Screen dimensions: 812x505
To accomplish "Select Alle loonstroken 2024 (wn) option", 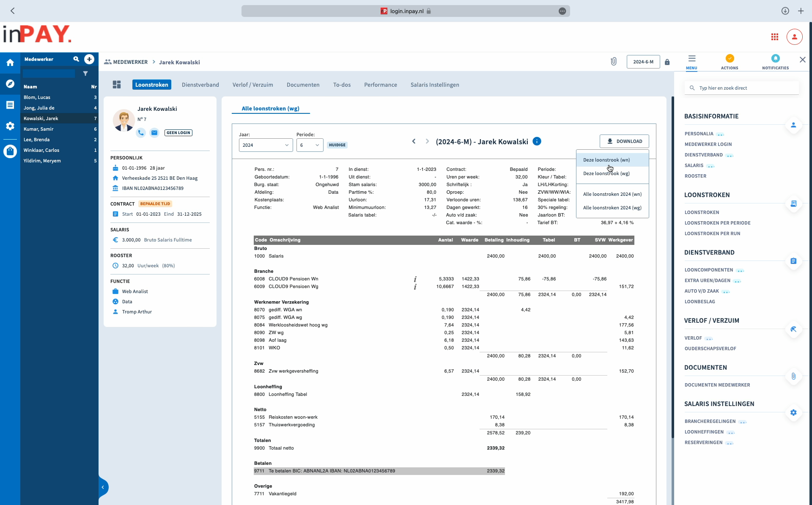I will [612, 194].
